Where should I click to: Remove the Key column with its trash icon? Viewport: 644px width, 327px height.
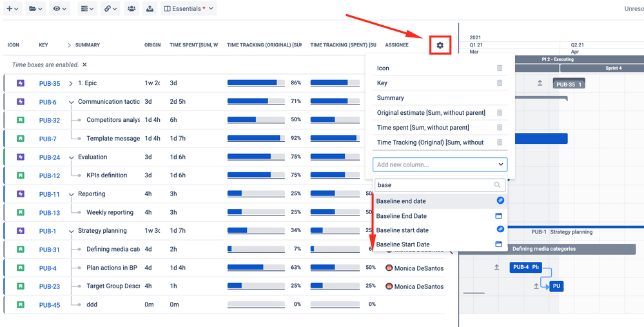coord(500,83)
